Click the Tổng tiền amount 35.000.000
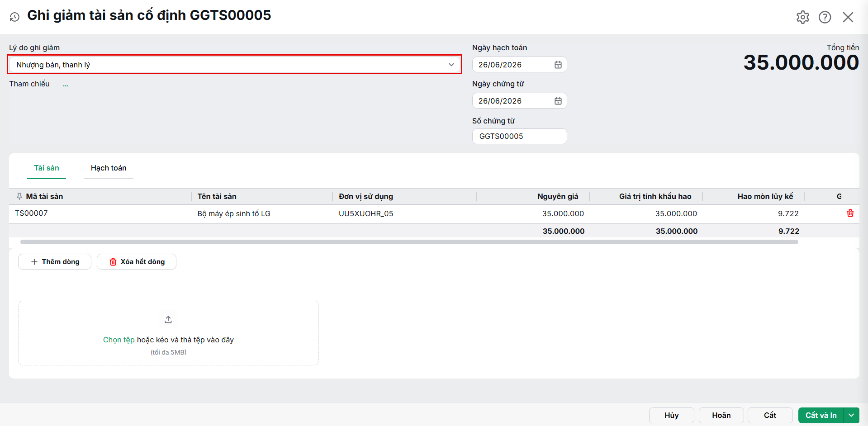 (x=802, y=62)
